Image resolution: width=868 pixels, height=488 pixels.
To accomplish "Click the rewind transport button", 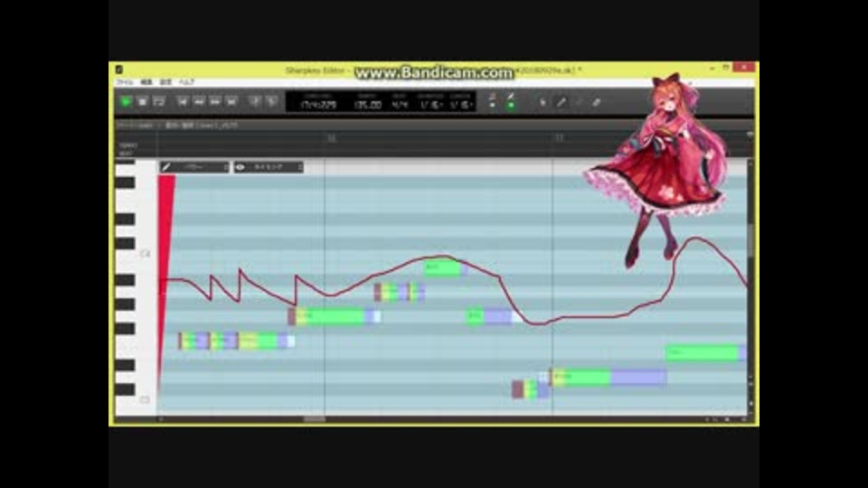I will pos(199,102).
